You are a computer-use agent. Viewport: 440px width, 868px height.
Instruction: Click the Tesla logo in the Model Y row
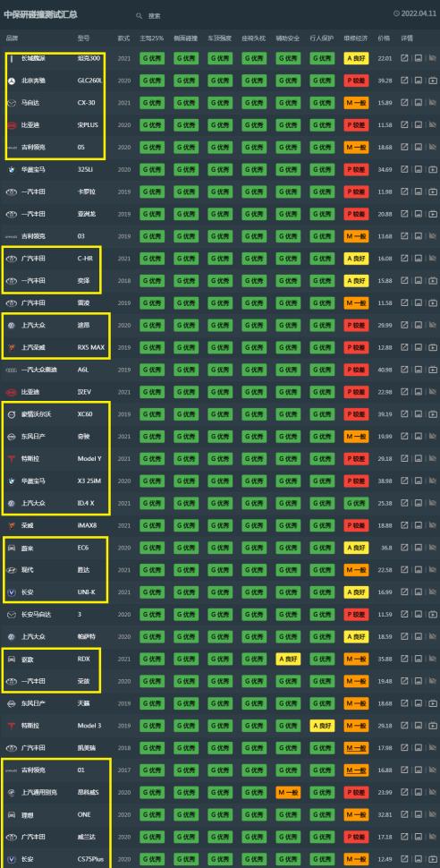click(11, 459)
